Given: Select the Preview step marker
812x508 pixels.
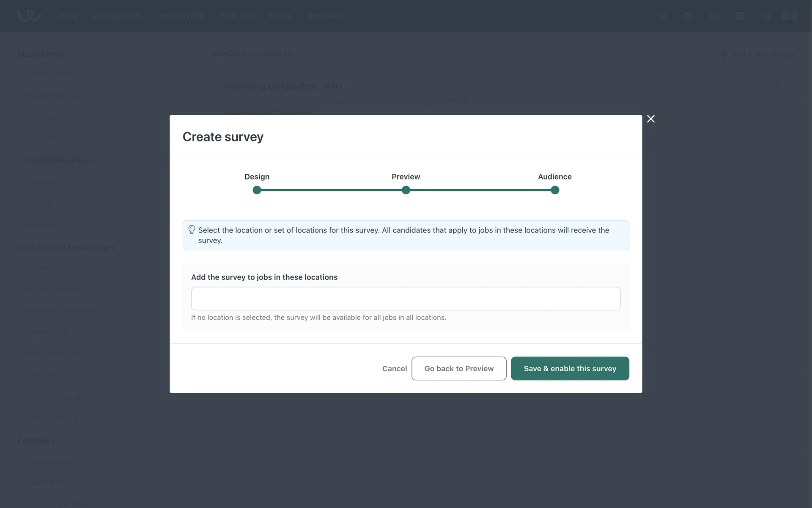Looking at the screenshot, I should coord(406,190).
